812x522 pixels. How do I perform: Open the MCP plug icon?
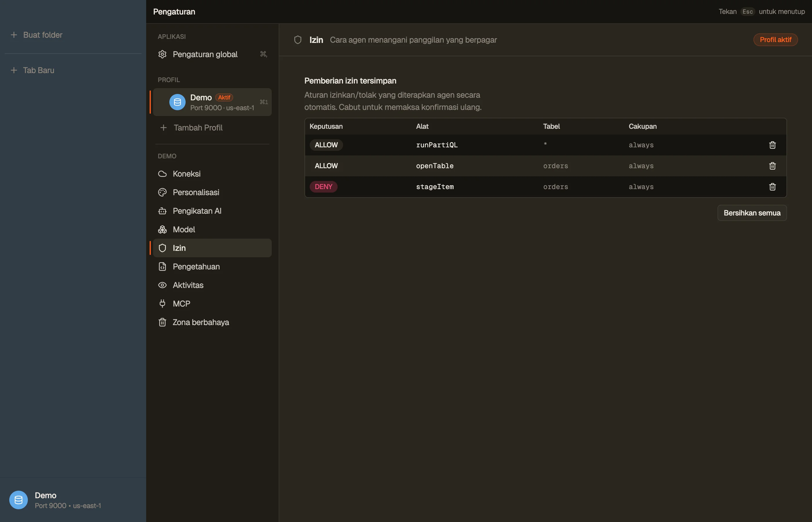coord(162,304)
